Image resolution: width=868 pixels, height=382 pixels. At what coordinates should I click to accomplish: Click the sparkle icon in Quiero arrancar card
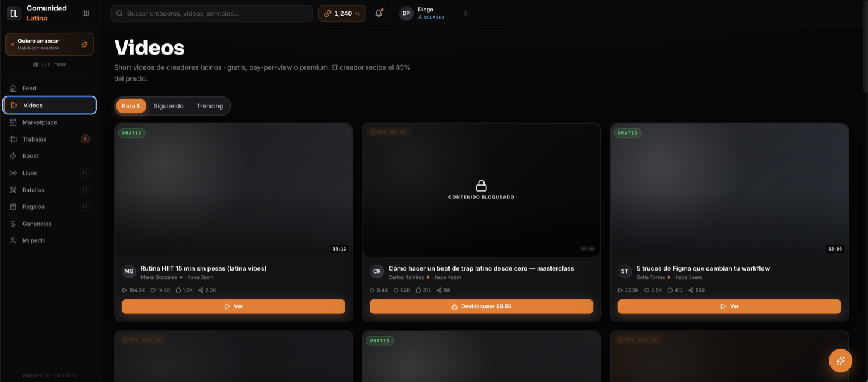84,44
